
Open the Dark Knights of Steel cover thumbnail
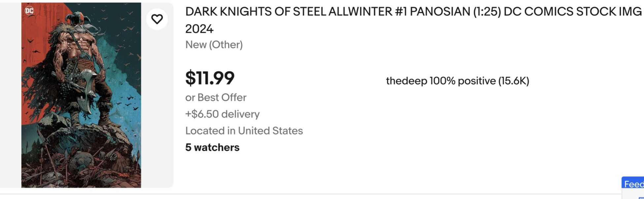(x=81, y=95)
